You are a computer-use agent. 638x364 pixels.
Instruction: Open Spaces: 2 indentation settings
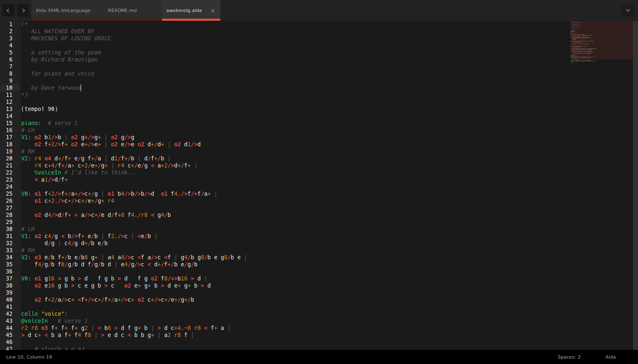pos(569,357)
